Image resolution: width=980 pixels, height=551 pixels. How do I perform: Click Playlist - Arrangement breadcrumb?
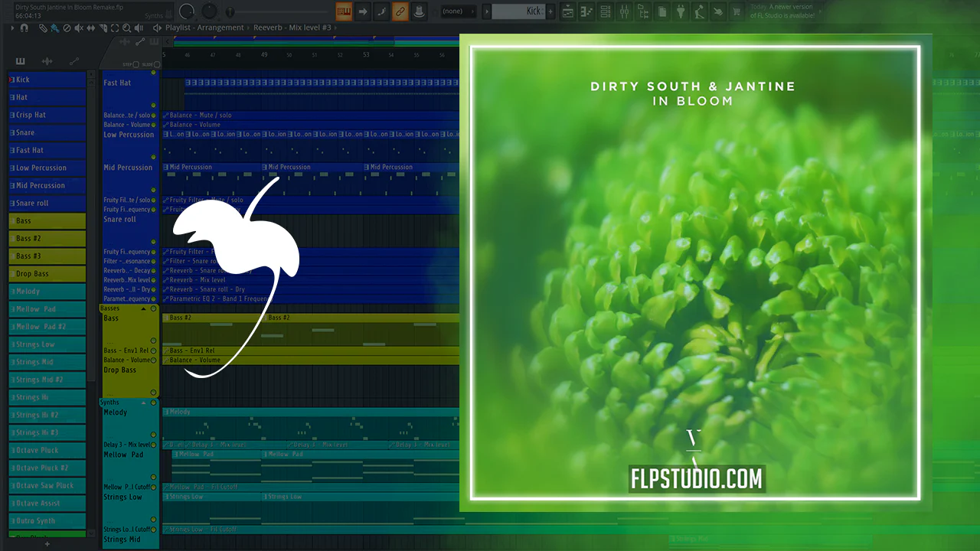click(x=204, y=28)
